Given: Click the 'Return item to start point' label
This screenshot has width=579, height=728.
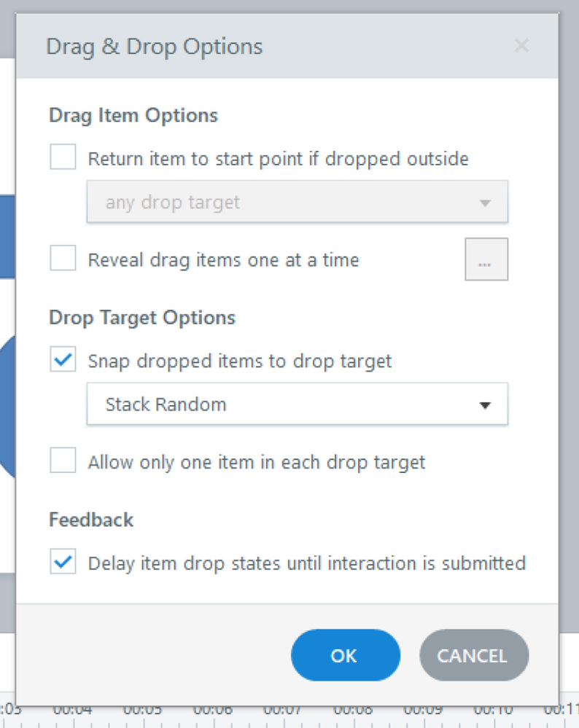Looking at the screenshot, I should 278,158.
